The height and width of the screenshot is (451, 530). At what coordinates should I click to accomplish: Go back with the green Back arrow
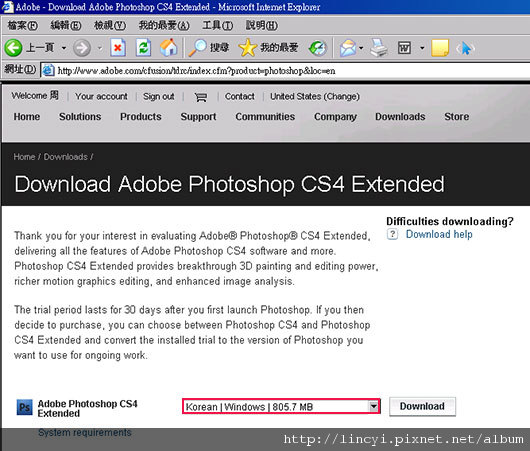click(13, 48)
